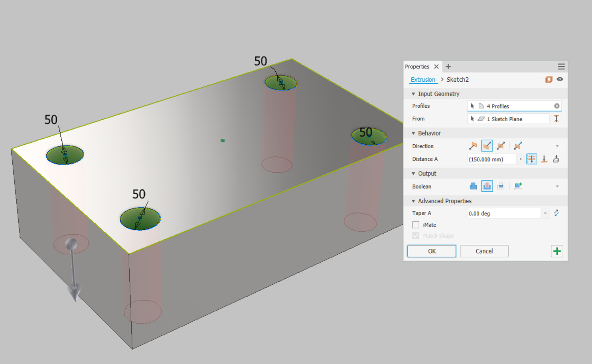This screenshot has width=592, height=364.
Task: Close the Properties tab
Action: (436, 67)
